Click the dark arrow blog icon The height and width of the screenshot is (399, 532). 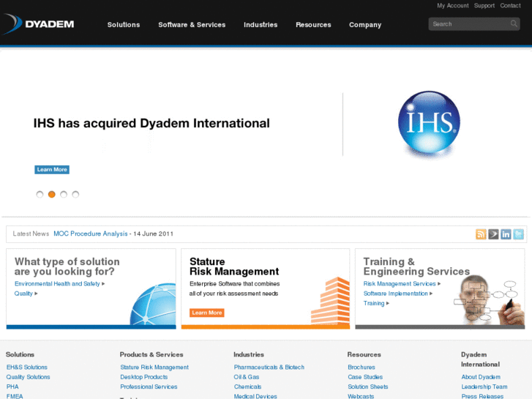pos(493,234)
